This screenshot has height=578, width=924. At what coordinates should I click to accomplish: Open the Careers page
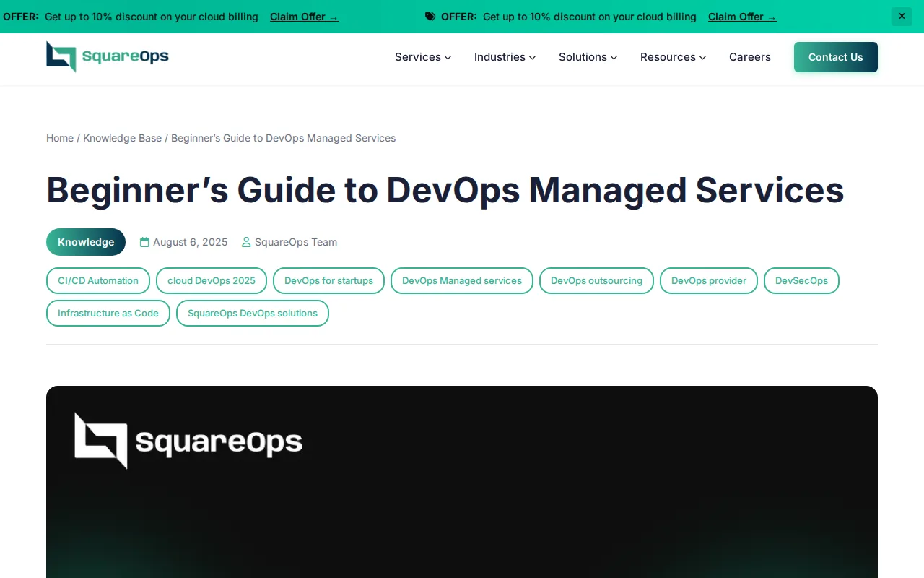[x=750, y=57]
